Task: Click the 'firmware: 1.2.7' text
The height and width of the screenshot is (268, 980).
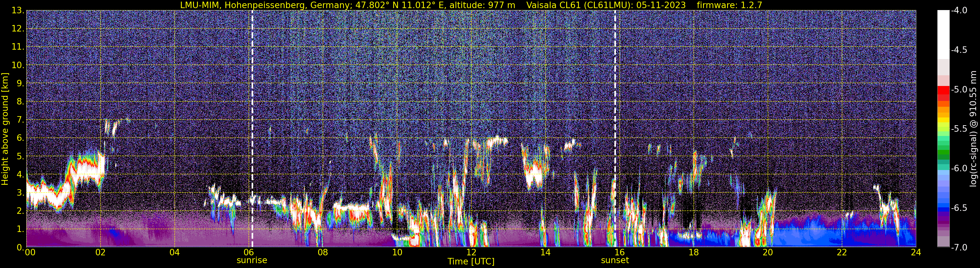Action: click(729, 5)
